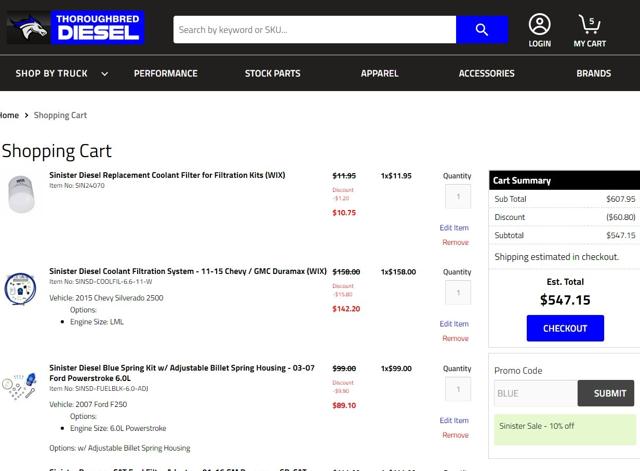
Task: Open the Stock Parts menu
Action: (273, 73)
